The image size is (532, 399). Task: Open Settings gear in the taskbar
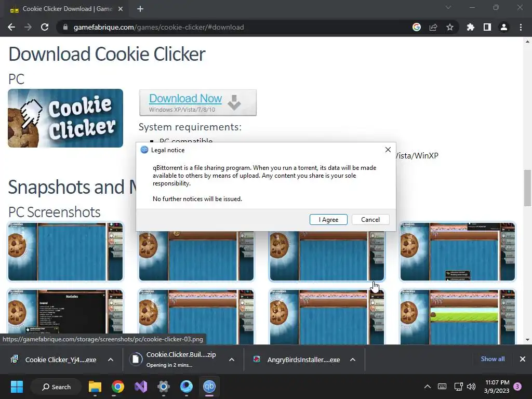[x=164, y=387]
